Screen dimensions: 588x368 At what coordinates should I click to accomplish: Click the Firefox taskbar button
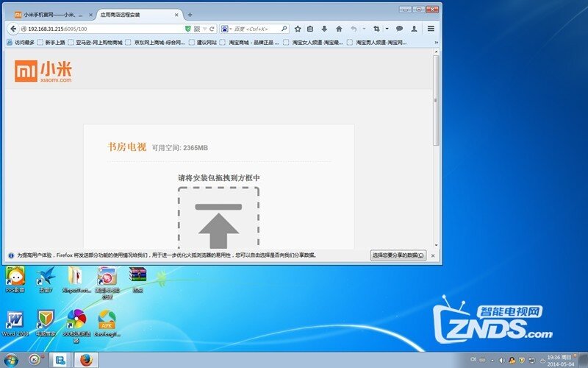(x=86, y=360)
